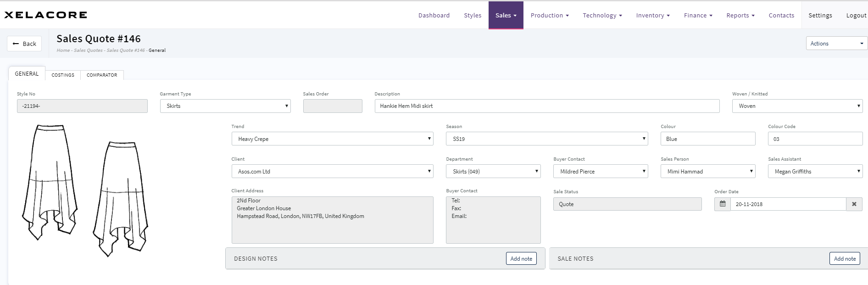868x285 pixels.
Task: Click the Sales Quotes breadcrumb link
Action: pos(88,50)
